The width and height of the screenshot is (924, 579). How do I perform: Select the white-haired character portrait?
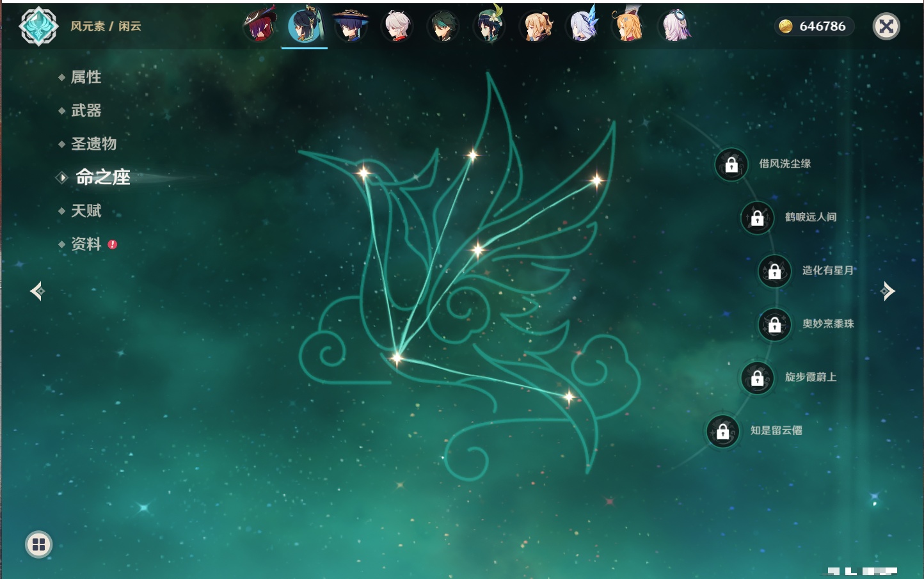click(x=397, y=26)
